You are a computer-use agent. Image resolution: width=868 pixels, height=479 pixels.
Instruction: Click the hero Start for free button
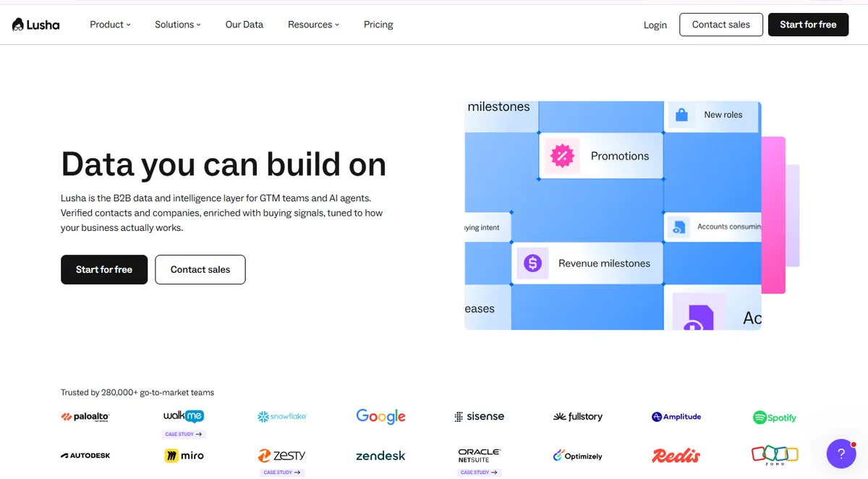point(104,269)
